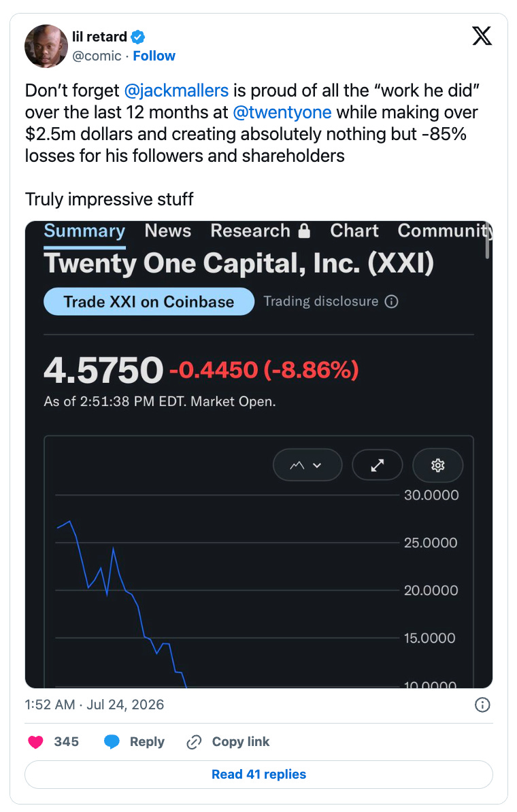Click the Research lock icon
The image size is (517, 812).
point(305,231)
